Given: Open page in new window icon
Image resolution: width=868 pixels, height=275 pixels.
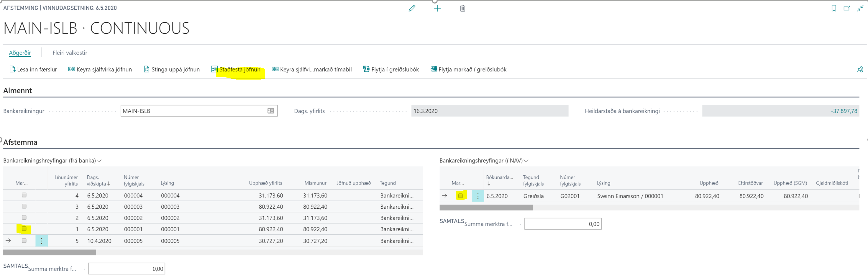Looking at the screenshot, I should tap(847, 9).
